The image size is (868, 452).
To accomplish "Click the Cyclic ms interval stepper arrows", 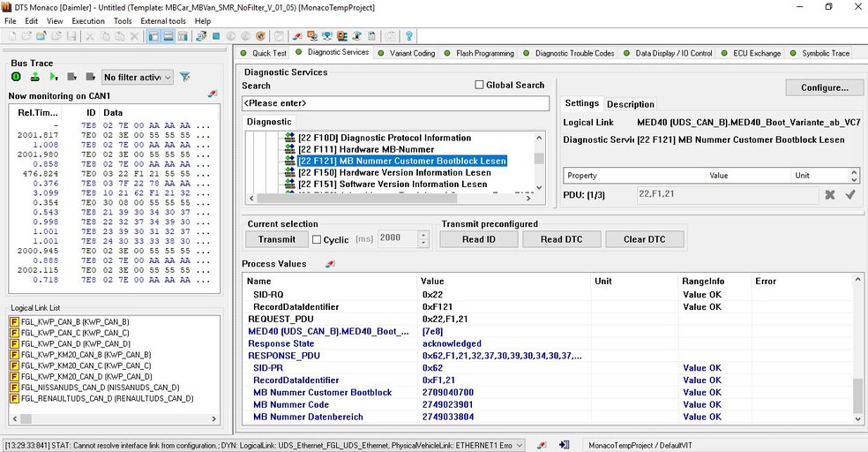I will tap(423, 238).
